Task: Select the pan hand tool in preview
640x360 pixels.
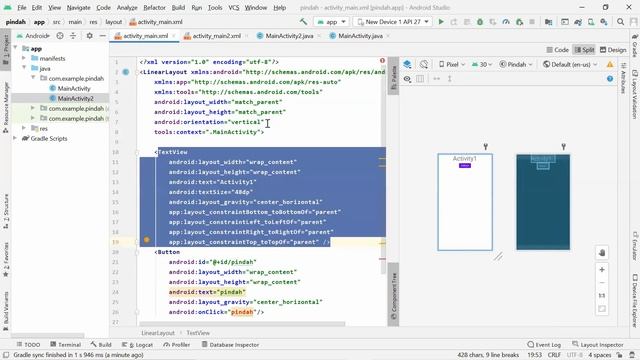Action: click(602, 253)
